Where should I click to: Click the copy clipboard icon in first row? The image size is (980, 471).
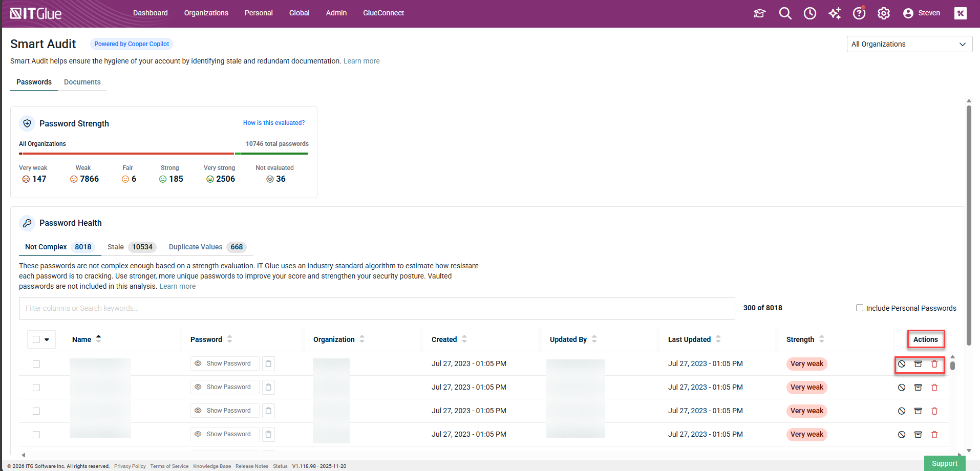pyautogui.click(x=268, y=363)
